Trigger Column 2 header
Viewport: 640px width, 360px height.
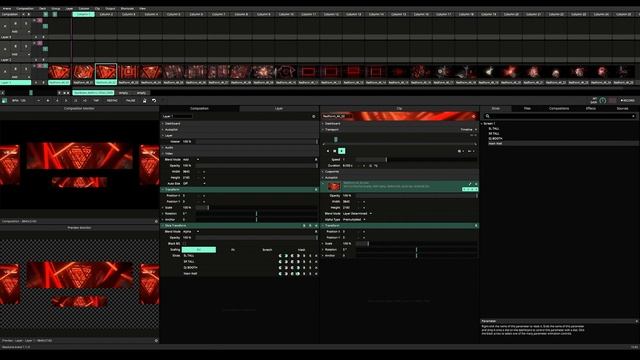pos(106,14)
